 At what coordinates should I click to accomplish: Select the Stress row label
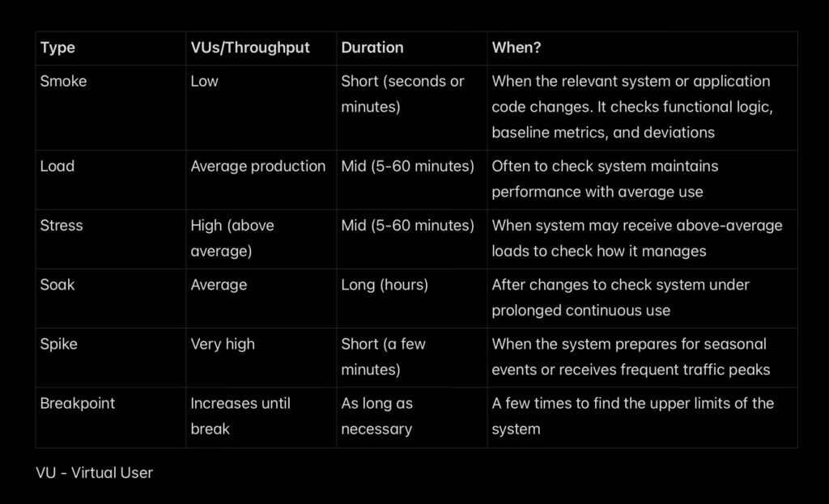tap(62, 226)
